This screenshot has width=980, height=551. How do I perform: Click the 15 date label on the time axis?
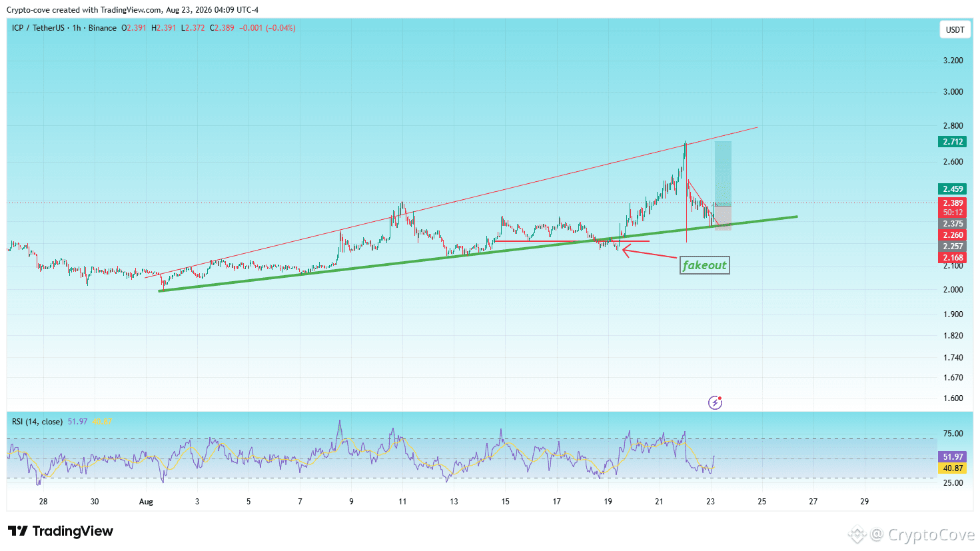505,502
